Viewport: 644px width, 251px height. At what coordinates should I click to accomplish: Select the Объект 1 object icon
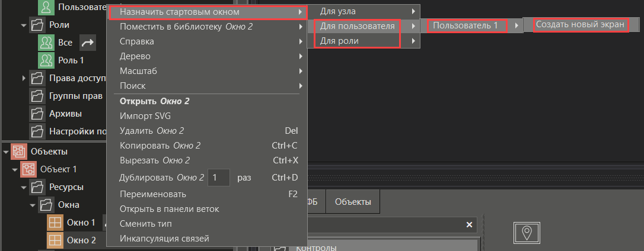tap(28, 169)
